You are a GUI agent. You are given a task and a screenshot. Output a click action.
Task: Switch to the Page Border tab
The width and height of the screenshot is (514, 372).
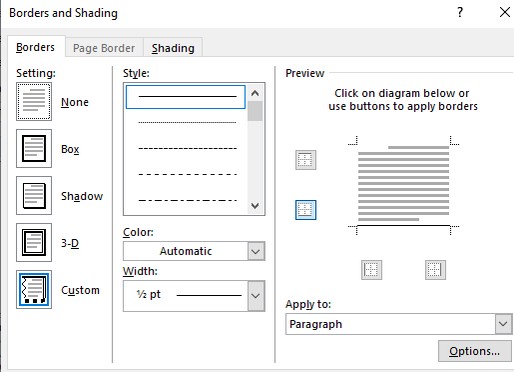(104, 48)
